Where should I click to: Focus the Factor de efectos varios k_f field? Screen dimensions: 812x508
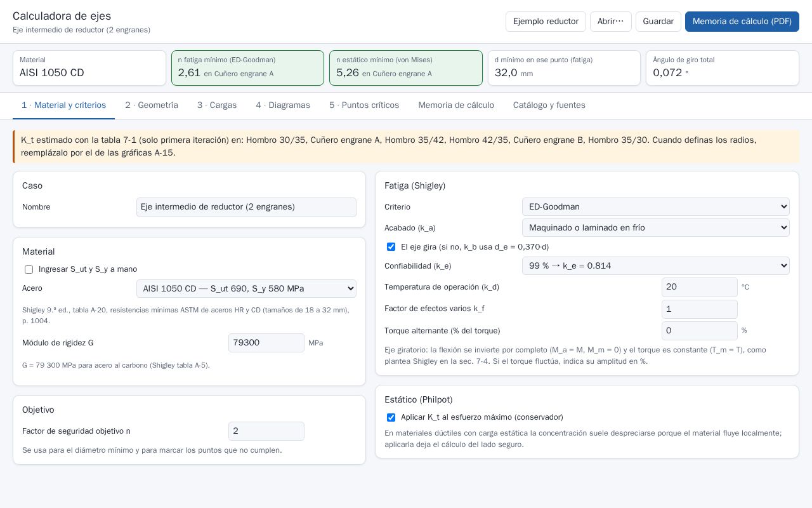click(x=700, y=309)
